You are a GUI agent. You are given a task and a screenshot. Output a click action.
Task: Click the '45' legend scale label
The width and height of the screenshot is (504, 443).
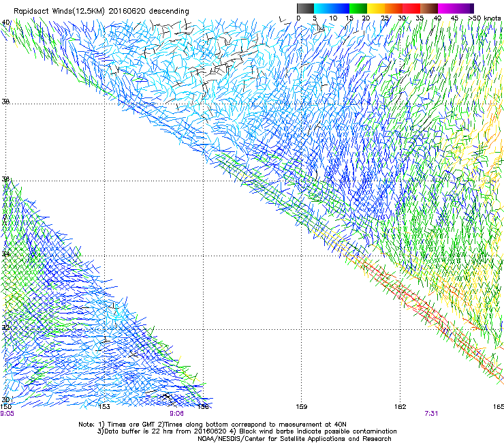(x=454, y=18)
